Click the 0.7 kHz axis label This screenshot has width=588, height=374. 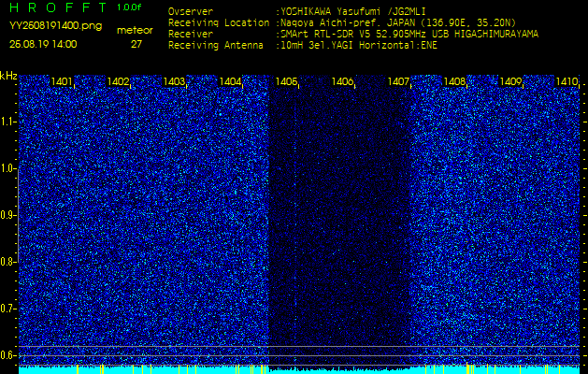coord(7,309)
